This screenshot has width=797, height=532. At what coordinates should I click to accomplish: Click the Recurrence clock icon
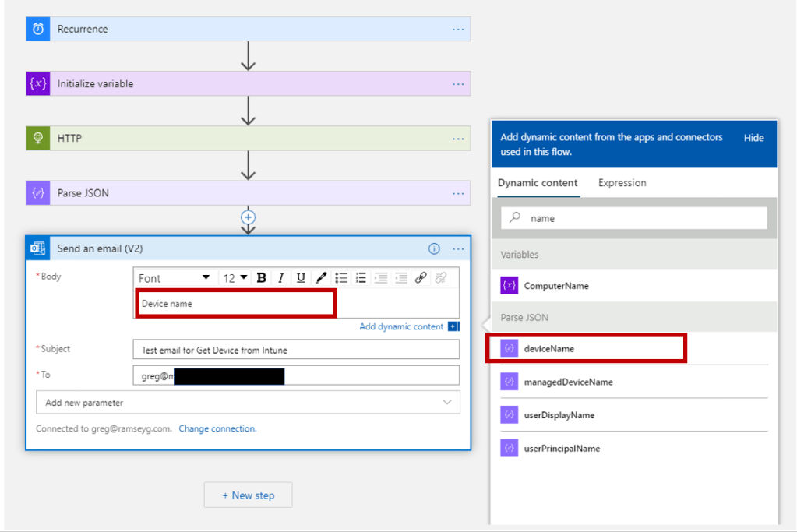coord(38,29)
